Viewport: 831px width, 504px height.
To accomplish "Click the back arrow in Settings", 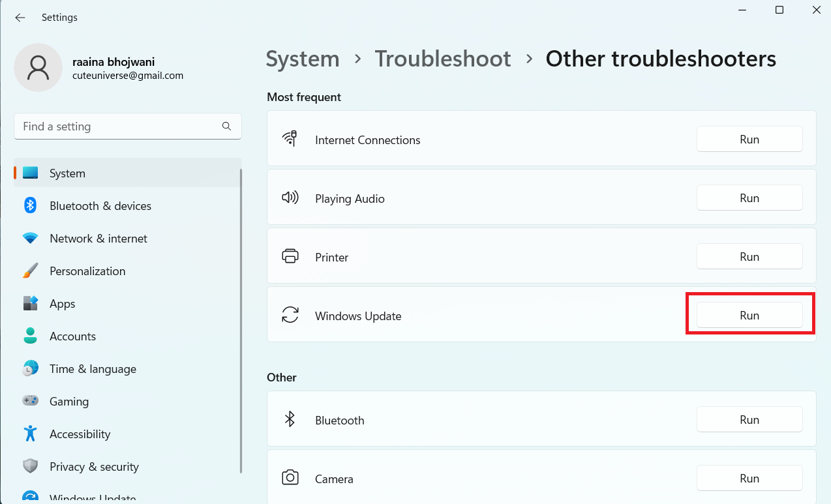I will click(20, 18).
